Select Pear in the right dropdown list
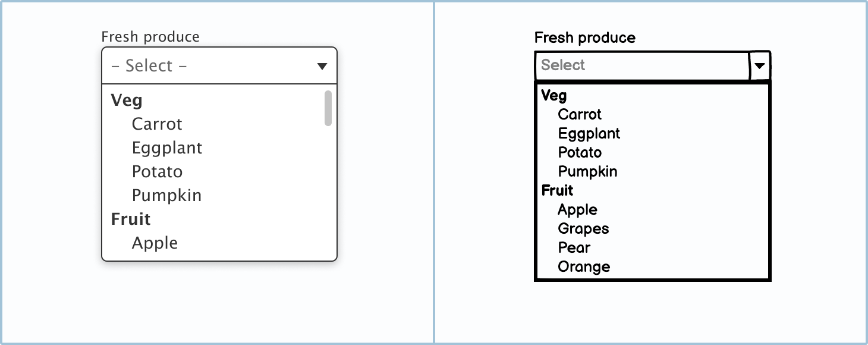Viewport: 868px width, 345px height. click(573, 247)
